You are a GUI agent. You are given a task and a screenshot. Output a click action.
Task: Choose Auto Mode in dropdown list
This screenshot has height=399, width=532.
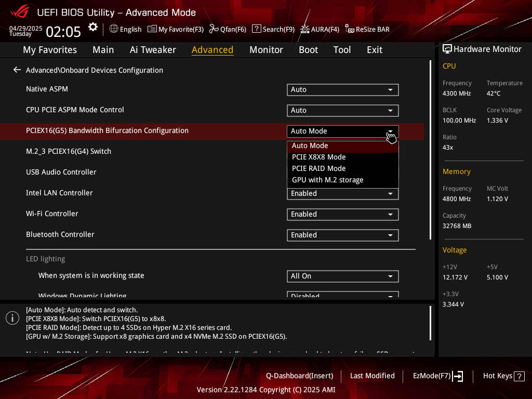[343, 146]
